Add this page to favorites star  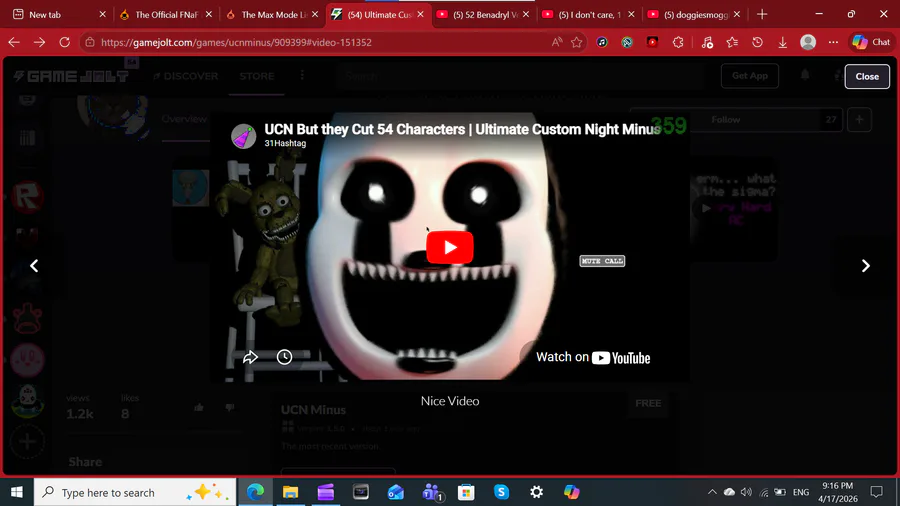[577, 42]
